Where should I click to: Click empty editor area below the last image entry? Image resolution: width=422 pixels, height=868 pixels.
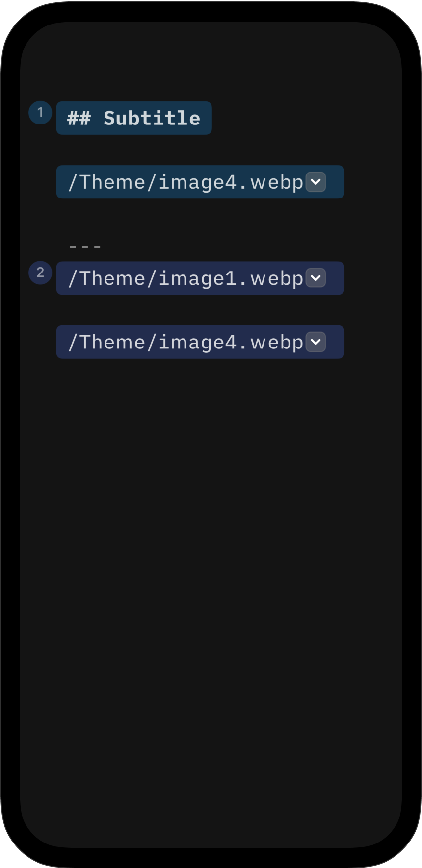(211, 539)
